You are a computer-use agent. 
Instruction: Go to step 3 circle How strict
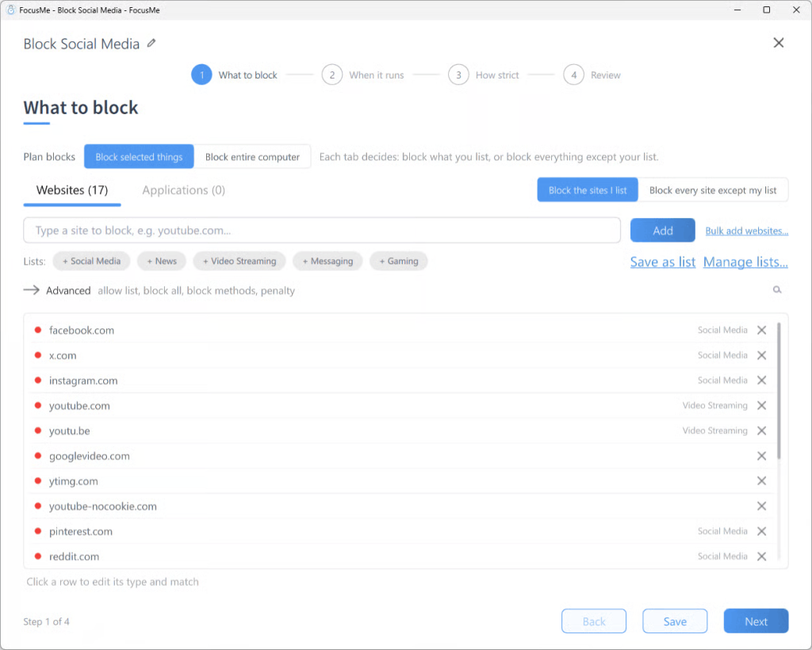[458, 75]
